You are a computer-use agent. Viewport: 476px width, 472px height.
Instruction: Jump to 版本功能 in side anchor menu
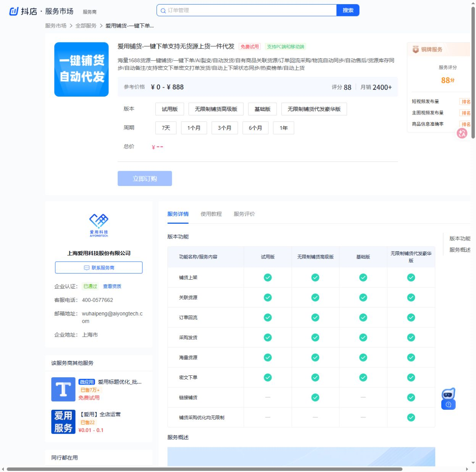coord(460,238)
